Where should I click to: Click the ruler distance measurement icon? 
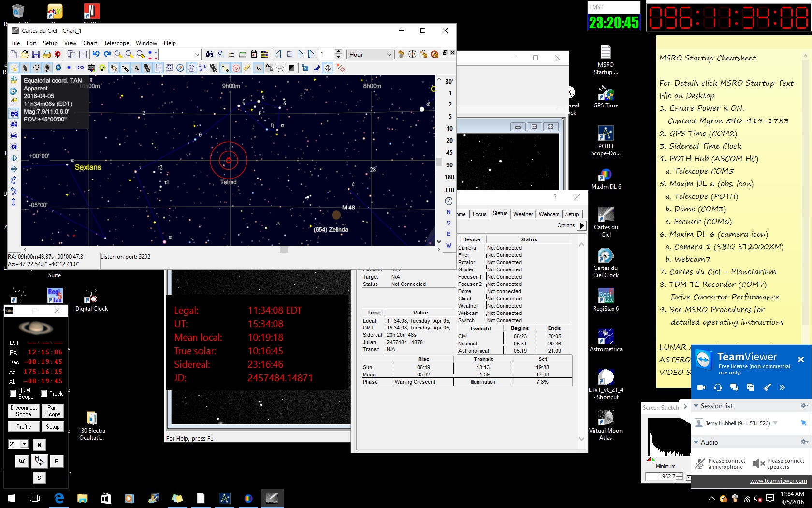pyautogui.click(x=247, y=68)
